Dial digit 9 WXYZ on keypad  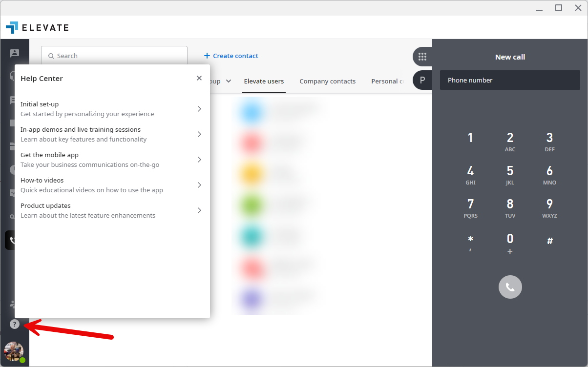(x=549, y=208)
